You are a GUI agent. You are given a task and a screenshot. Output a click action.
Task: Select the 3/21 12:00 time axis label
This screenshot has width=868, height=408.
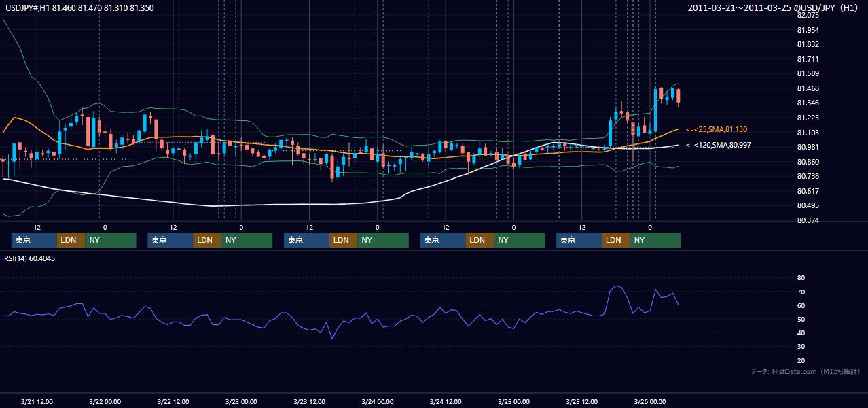pos(37,401)
